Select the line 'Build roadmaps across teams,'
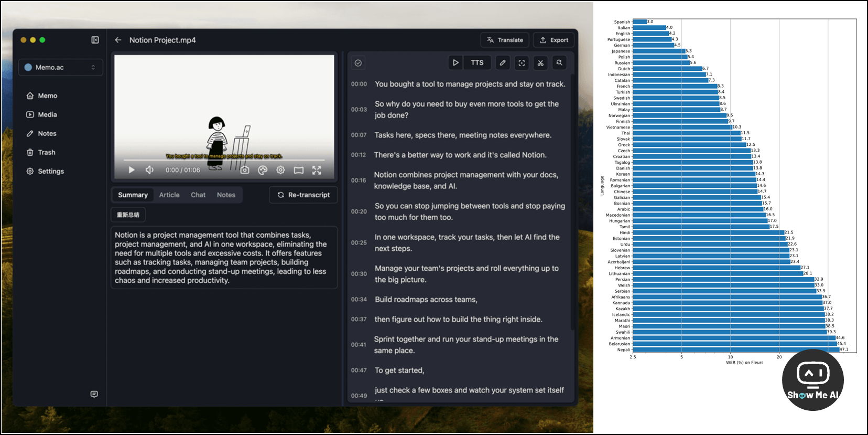The height and width of the screenshot is (435, 868). [x=426, y=300]
